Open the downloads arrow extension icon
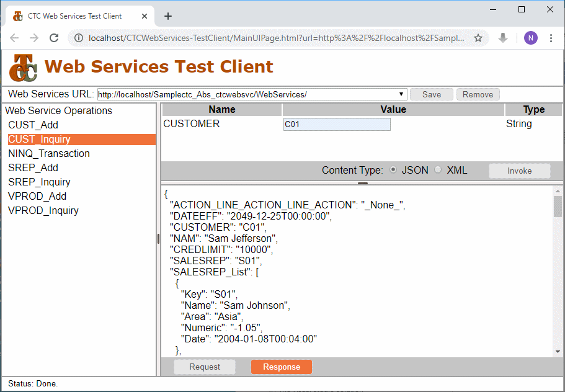This screenshot has height=392, width=565. tap(502, 38)
